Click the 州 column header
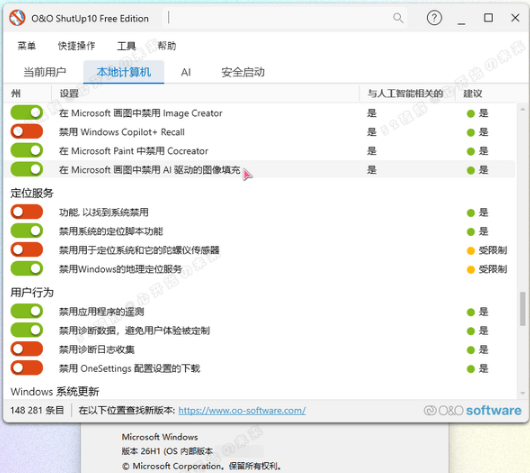This screenshot has height=473, width=530. [16, 93]
